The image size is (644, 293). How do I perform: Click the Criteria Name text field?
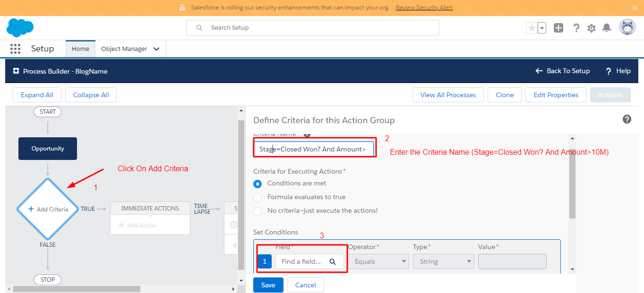(313, 149)
